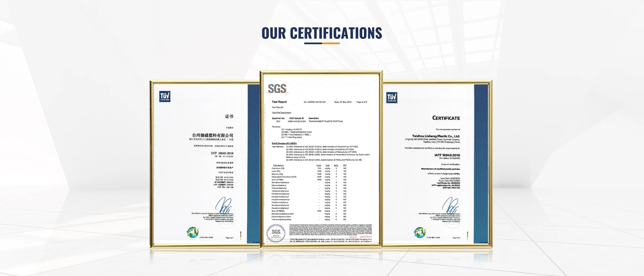Click the TÜV Saarland logo on English certificate
This screenshot has height=276, width=644.
(392, 97)
